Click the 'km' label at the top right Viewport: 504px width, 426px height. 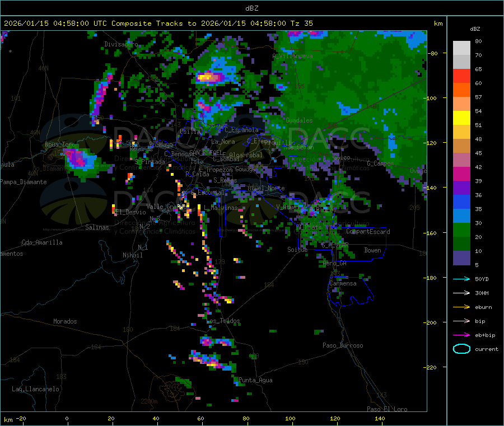[x=438, y=24]
